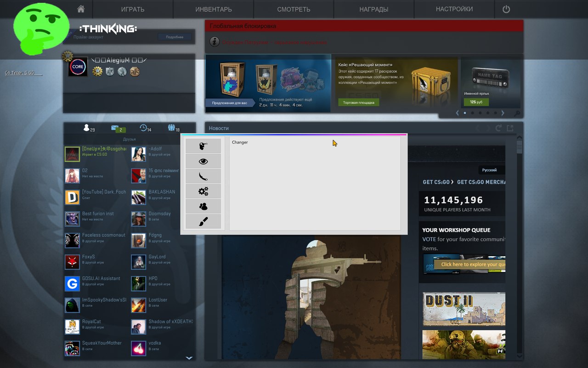Select friend [OneUp*] playing CS:GO
Image resolution: width=588 pixels, height=368 pixels.
tap(96, 154)
